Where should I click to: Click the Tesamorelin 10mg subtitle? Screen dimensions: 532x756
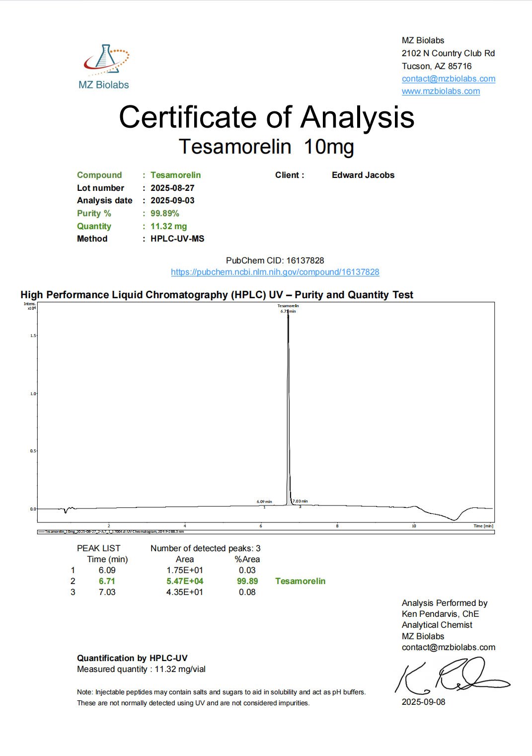(x=266, y=147)
